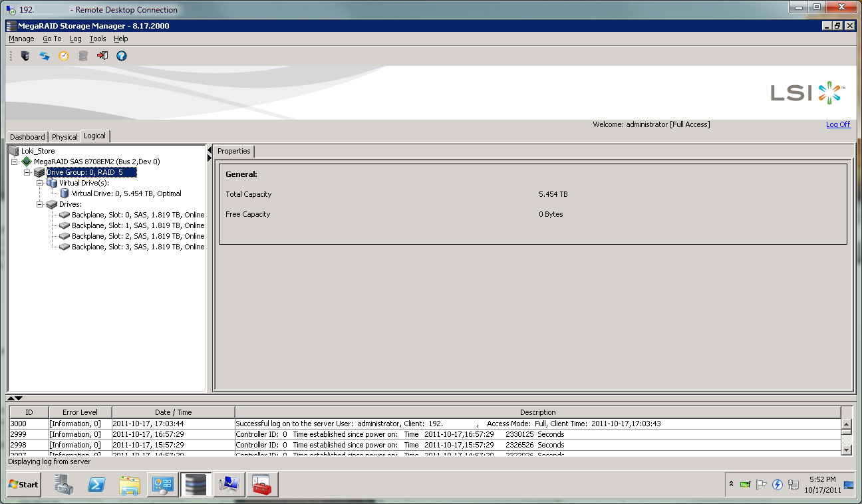The width and height of the screenshot is (862, 504).
Task: Sort log by ID column header
Action: (x=29, y=412)
